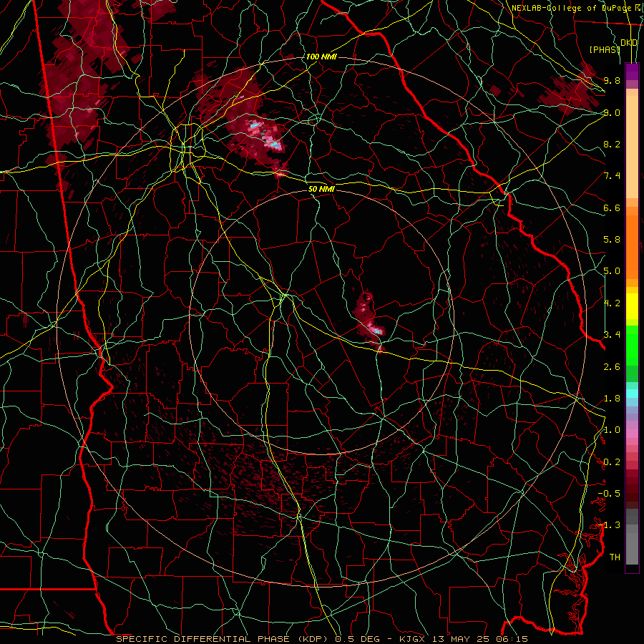Click the 9.0 value on the color scale
The height and width of the screenshot is (644, 644).
pyautogui.click(x=612, y=112)
